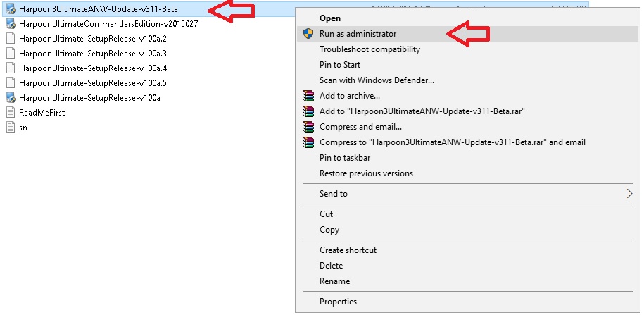Image resolution: width=644 pixels, height=320 pixels.
Task: Select the sn file name
Action: tap(23, 128)
